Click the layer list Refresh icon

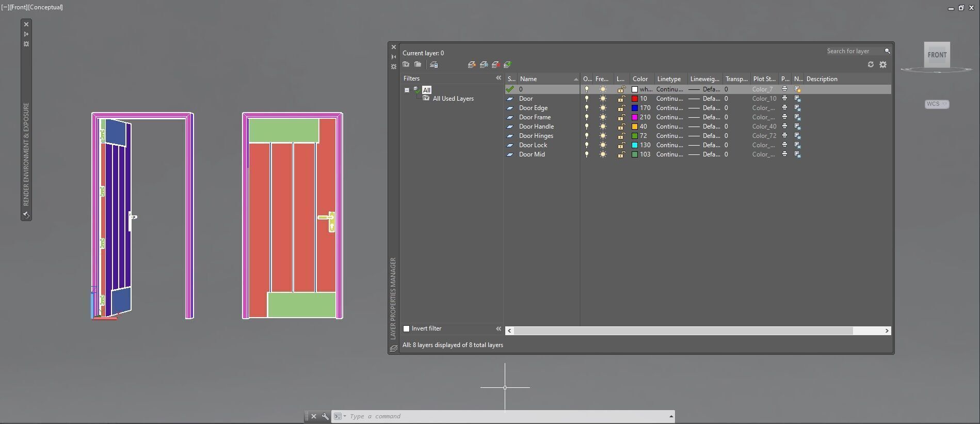tap(871, 65)
